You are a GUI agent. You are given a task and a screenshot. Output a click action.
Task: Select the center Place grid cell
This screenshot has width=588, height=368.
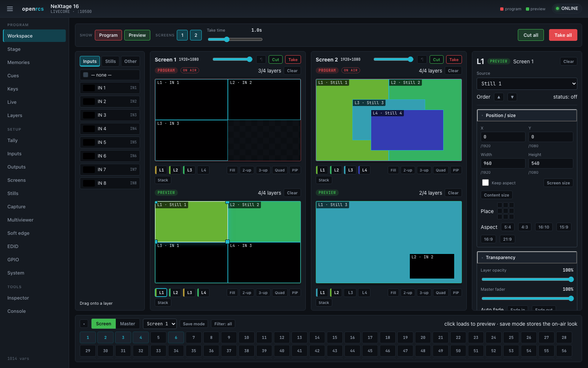coord(506,211)
